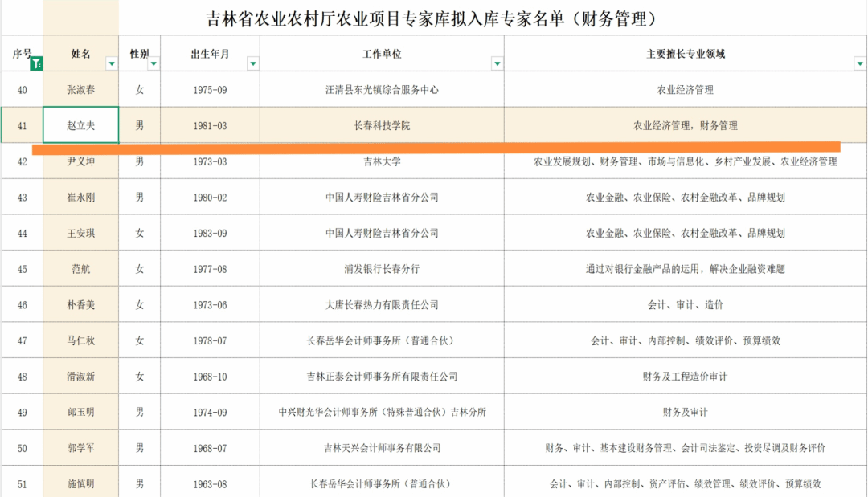Screen dimensions: 868x497
Task: Click the 财务及工程造价审计 specialty cell
Action: [685, 377]
